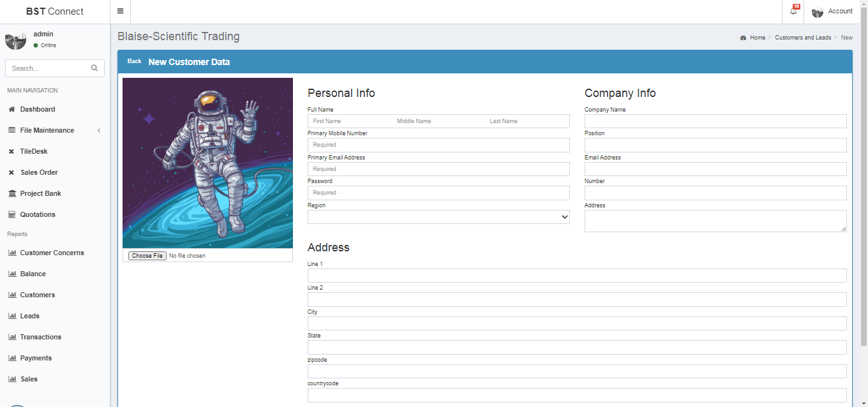
Task: Click the astronaut profile image
Action: (207, 163)
